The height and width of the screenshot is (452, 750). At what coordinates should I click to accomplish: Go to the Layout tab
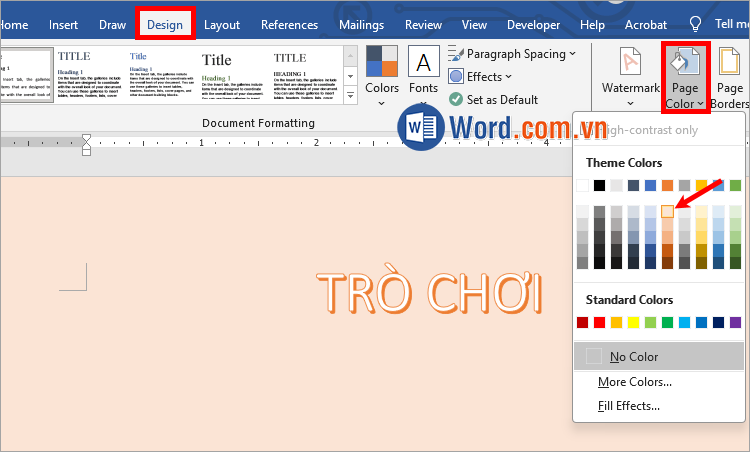[221, 25]
